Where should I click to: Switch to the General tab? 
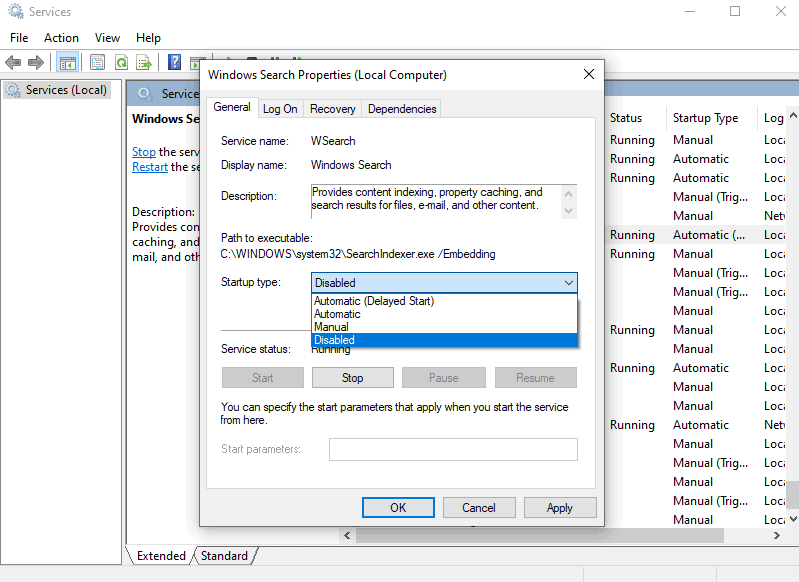232,107
